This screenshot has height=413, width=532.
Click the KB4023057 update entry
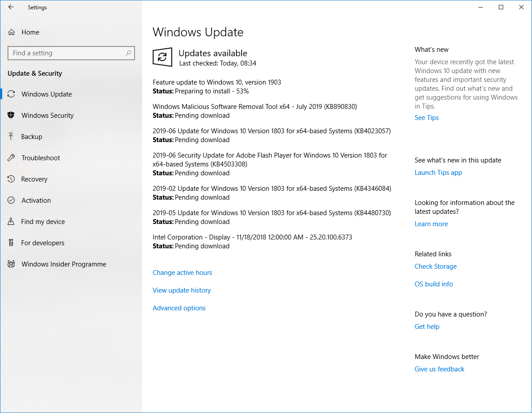coord(272,131)
